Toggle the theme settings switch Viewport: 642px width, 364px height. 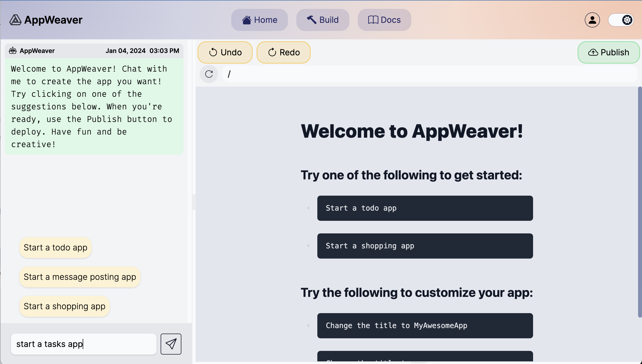pos(621,20)
